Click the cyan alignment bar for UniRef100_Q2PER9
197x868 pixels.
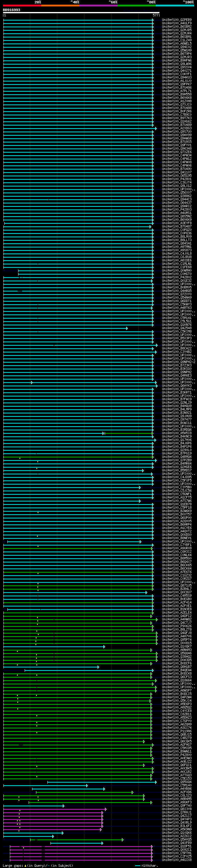click(x=78, y=20)
